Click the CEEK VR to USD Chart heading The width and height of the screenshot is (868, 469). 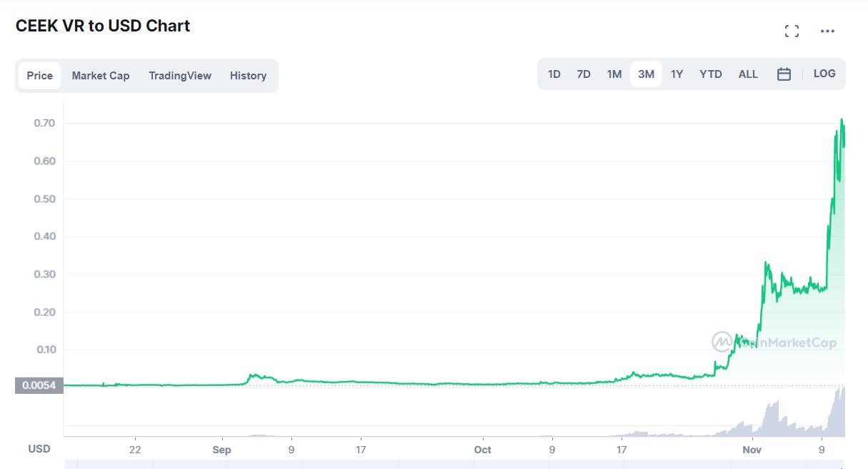click(x=103, y=26)
